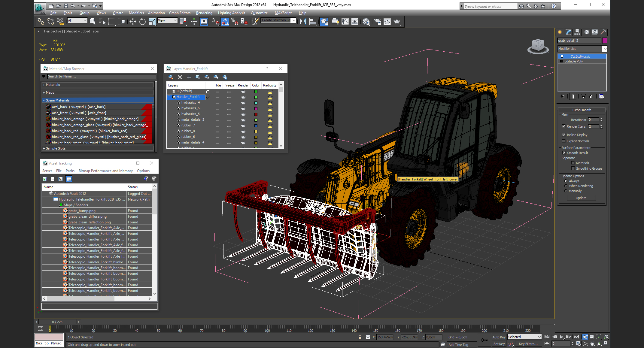Activate the Select and Rotate tool
This screenshot has width=644, height=348.
[143, 21]
